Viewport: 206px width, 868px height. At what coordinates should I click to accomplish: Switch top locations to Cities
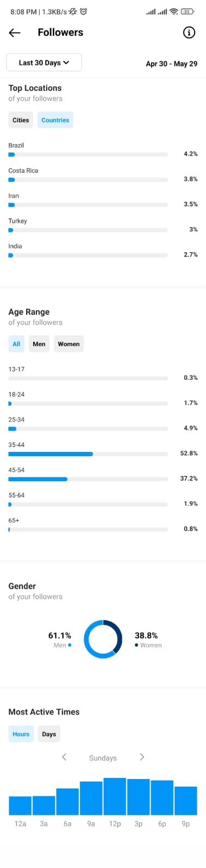(x=21, y=120)
